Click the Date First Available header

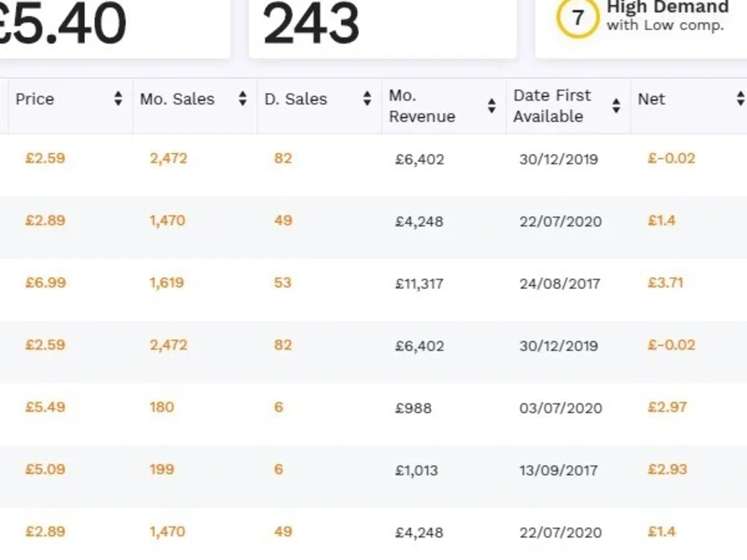click(552, 106)
